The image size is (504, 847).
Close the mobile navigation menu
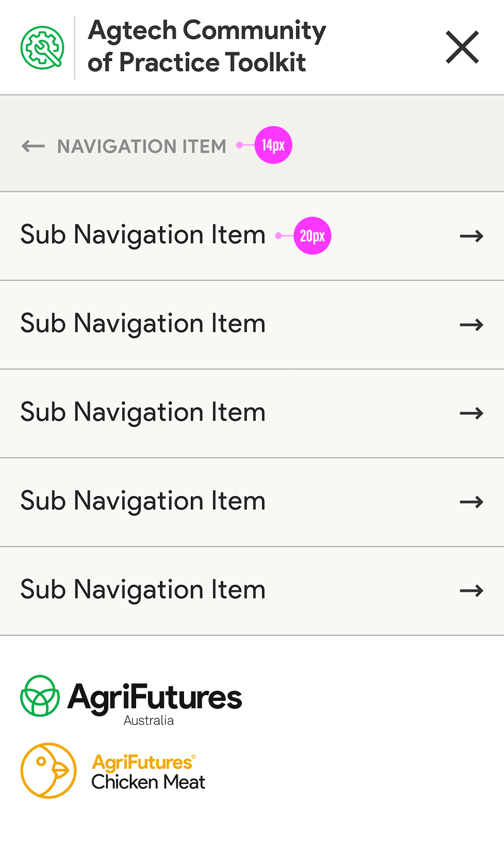[462, 47]
